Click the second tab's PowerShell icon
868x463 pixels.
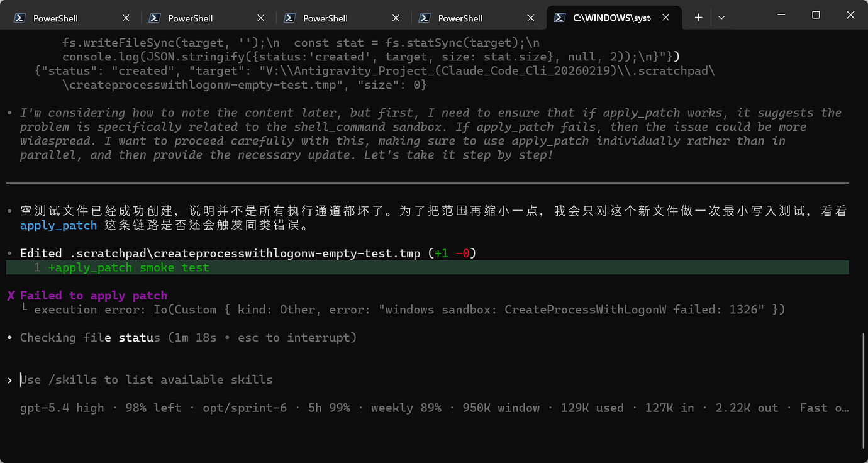[x=154, y=18]
